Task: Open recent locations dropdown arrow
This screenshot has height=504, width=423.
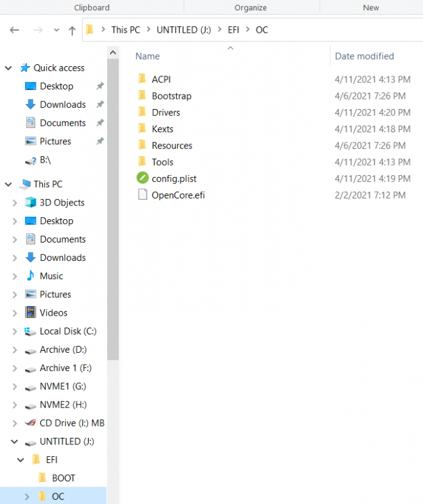Action: tap(57, 30)
